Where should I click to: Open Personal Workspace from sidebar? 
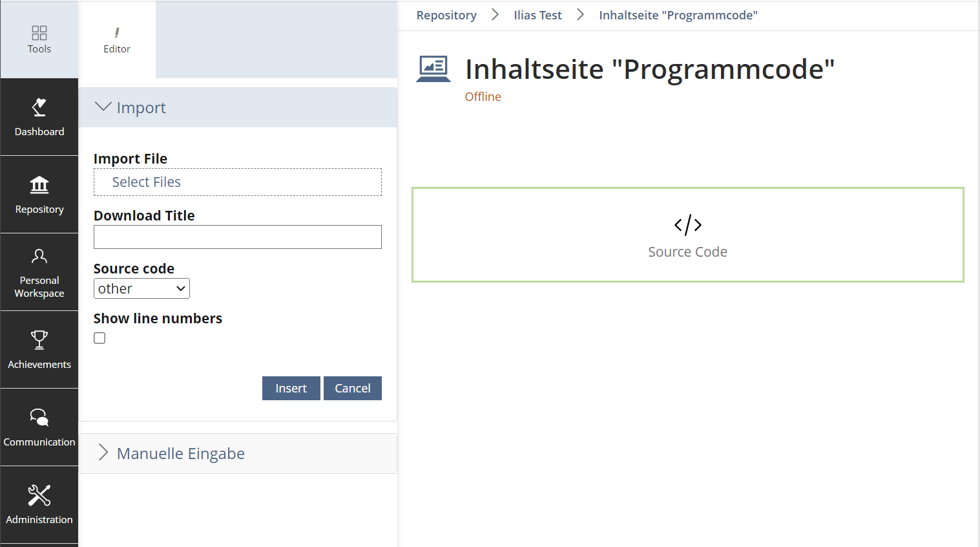tap(39, 257)
